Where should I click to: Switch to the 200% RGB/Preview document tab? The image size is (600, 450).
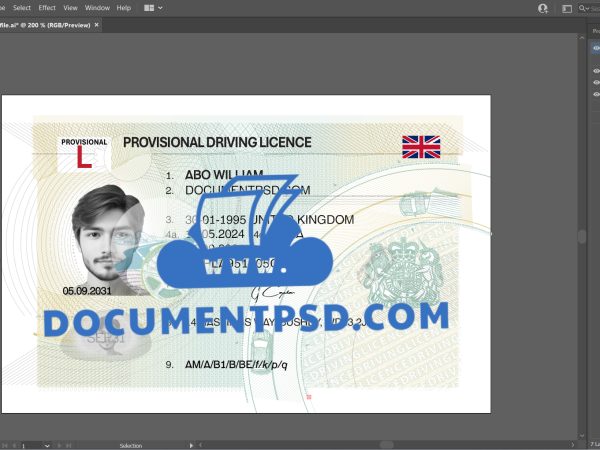(45, 25)
